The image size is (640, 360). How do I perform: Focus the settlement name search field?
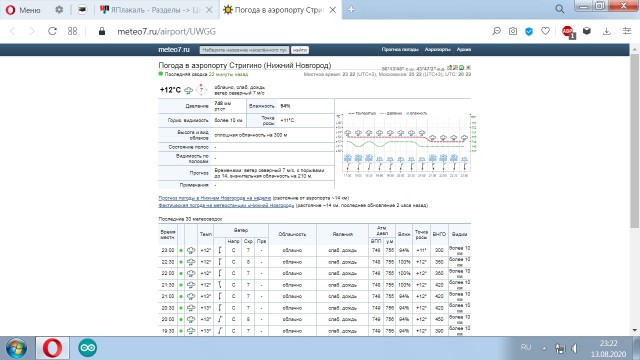[244, 50]
